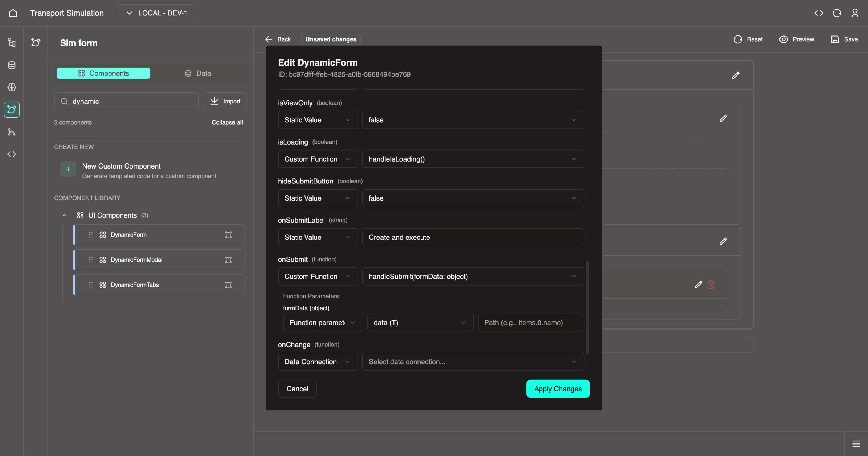Open the brain AI sidebar icon

[12, 87]
